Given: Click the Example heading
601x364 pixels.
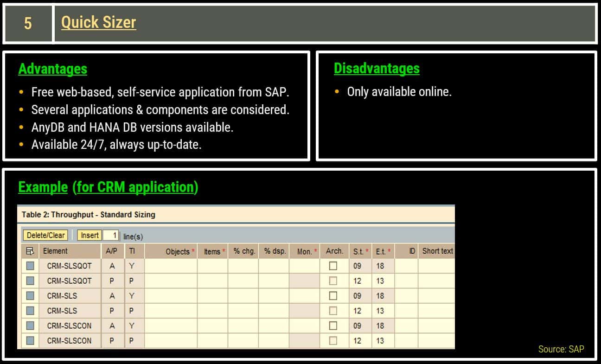Looking at the screenshot, I should tap(43, 187).
